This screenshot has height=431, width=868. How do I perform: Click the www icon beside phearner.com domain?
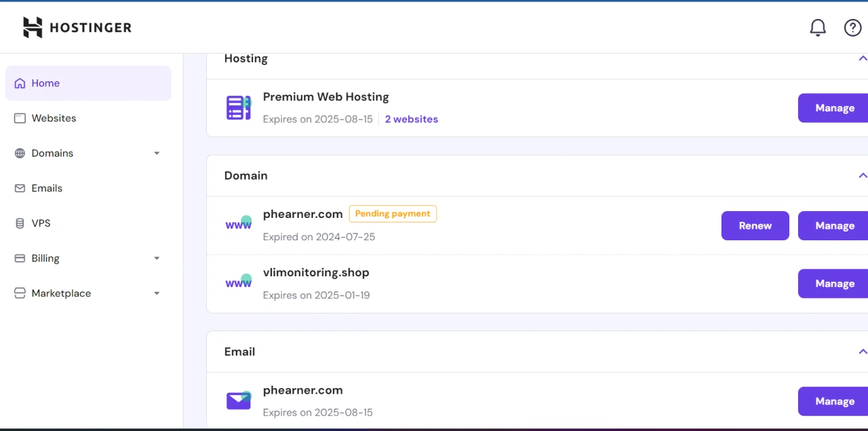(x=239, y=224)
